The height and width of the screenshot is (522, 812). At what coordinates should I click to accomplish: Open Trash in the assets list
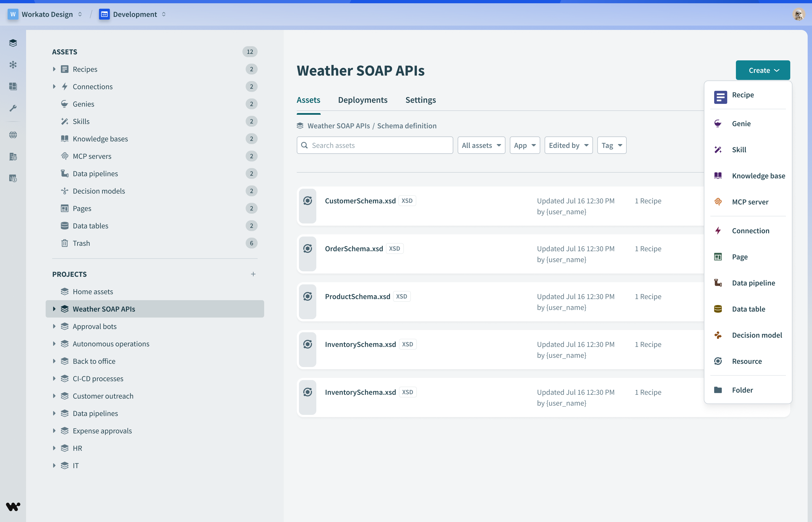[81, 243]
